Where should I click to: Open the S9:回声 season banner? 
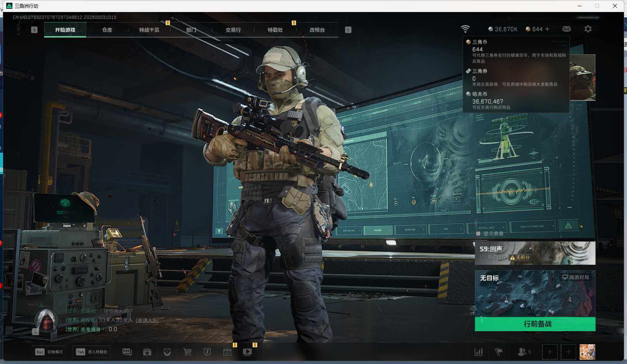pos(535,253)
